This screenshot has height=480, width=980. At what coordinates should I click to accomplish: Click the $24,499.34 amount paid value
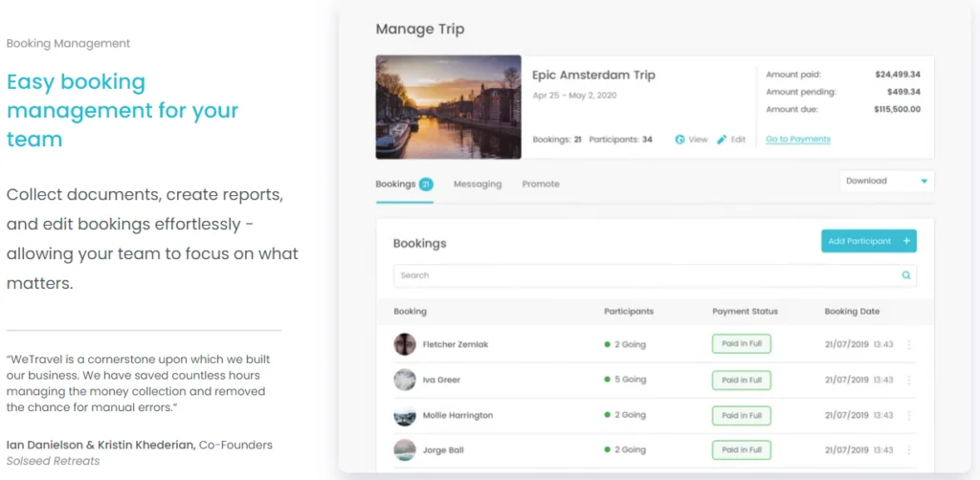[898, 75]
